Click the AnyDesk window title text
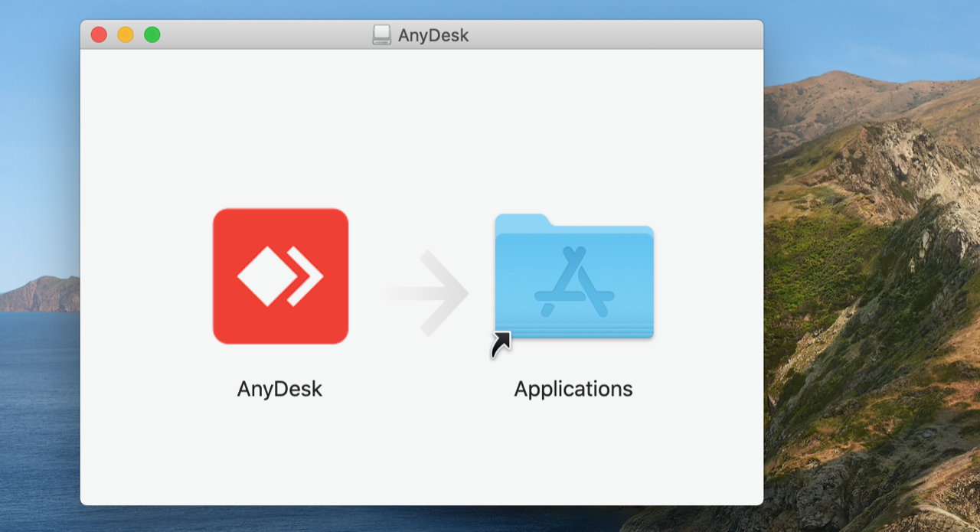 [x=433, y=35]
